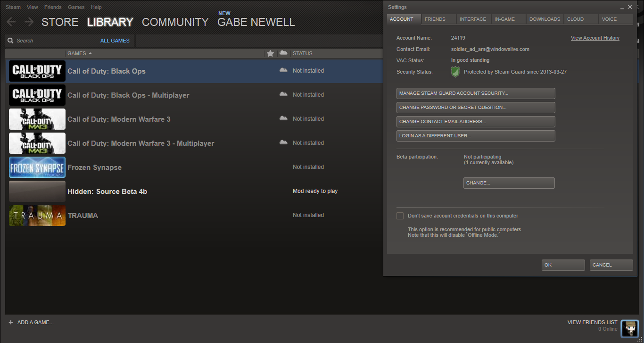This screenshot has height=343, width=644.
Task: Open the View menu
Action: coord(33,7)
